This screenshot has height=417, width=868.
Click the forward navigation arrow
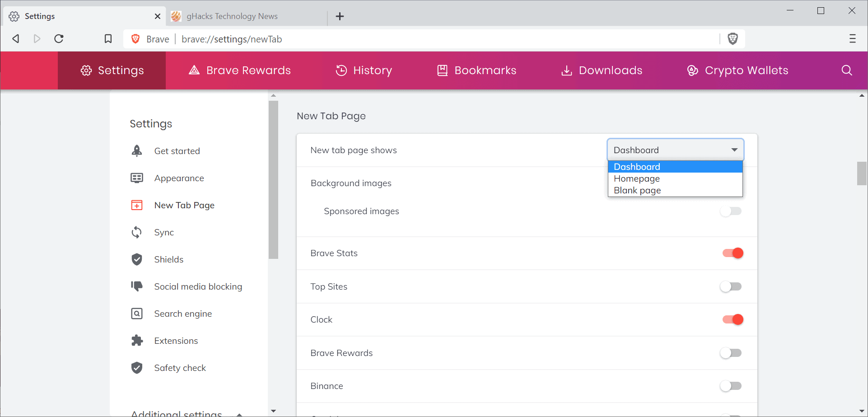pyautogui.click(x=37, y=39)
